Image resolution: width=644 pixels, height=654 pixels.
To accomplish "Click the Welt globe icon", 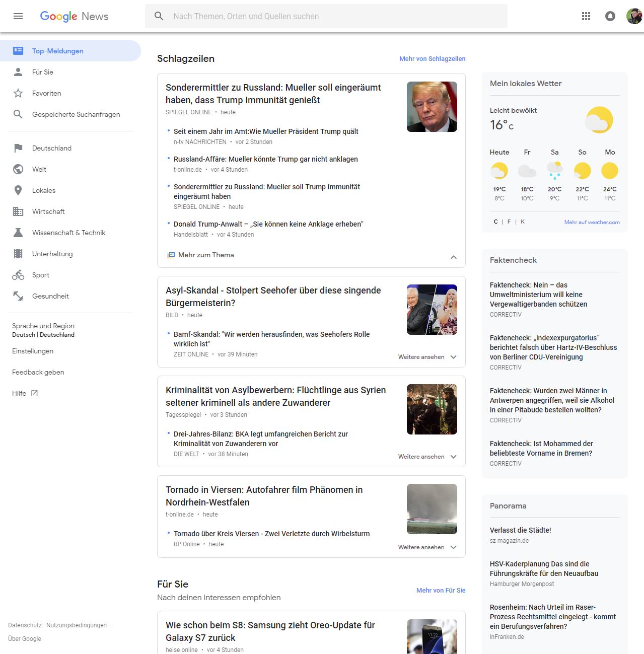I will pos(18,169).
